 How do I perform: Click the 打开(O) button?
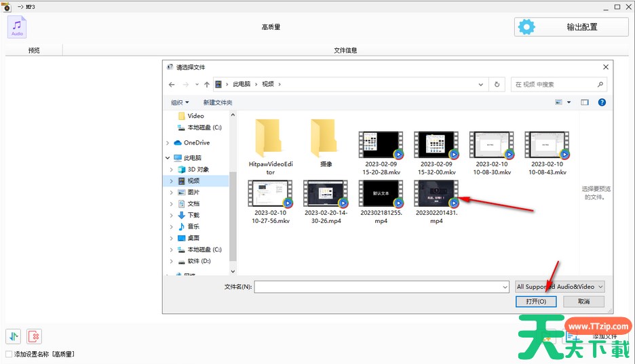pos(536,302)
